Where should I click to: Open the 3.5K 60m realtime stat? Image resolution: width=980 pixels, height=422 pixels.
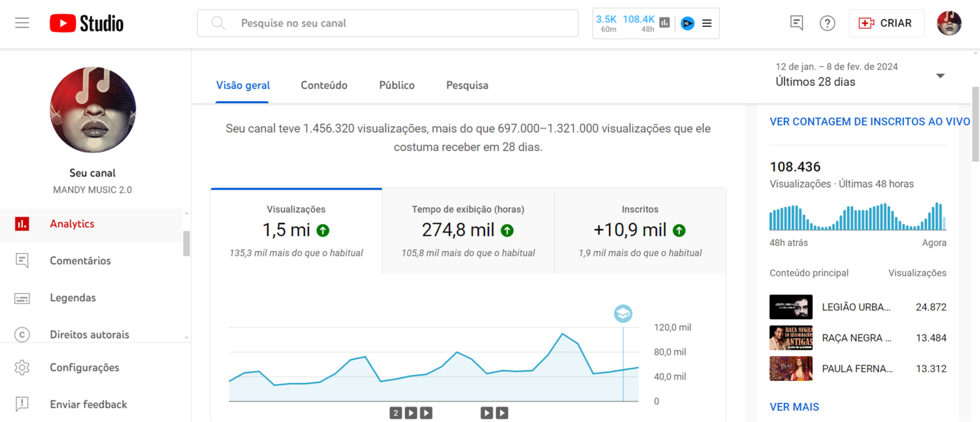pos(606,23)
